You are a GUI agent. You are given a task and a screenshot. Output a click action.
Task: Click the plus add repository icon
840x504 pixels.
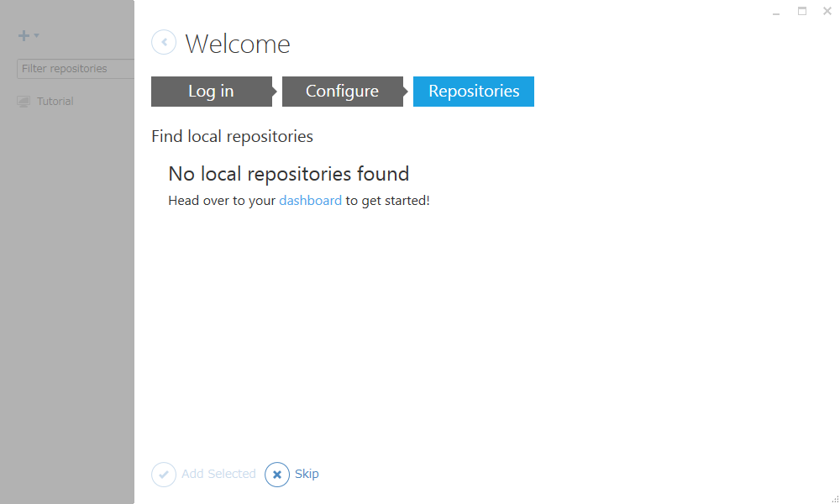point(24,36)
